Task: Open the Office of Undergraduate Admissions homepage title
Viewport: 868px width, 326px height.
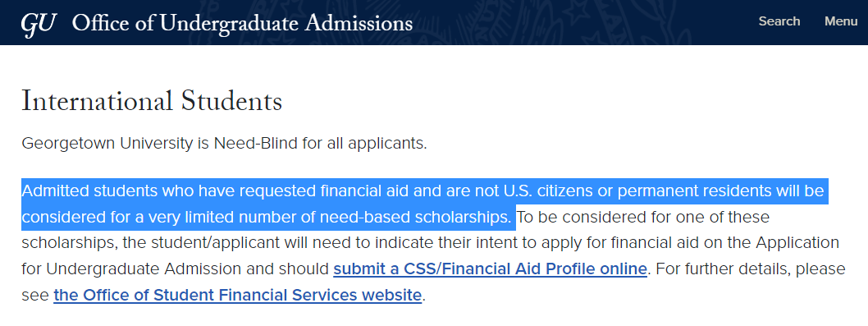Action: tap(242, 23)
